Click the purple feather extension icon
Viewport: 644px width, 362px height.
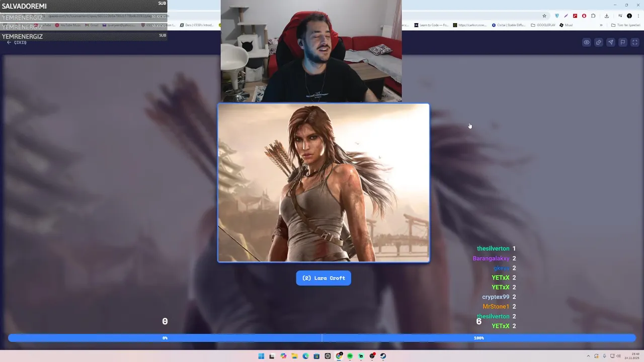pos(566,16)
